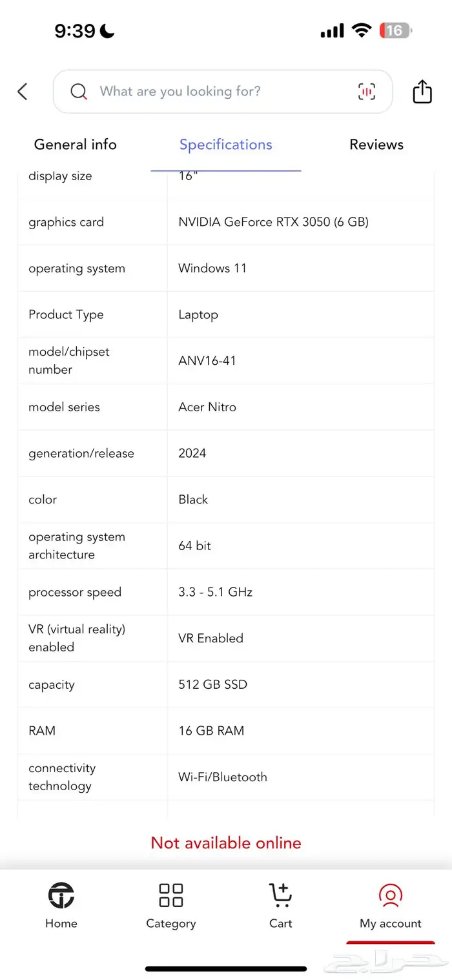Open the barcode scanner icon
This screenshot has height=980, width=452.
click(x=366, y=92)
